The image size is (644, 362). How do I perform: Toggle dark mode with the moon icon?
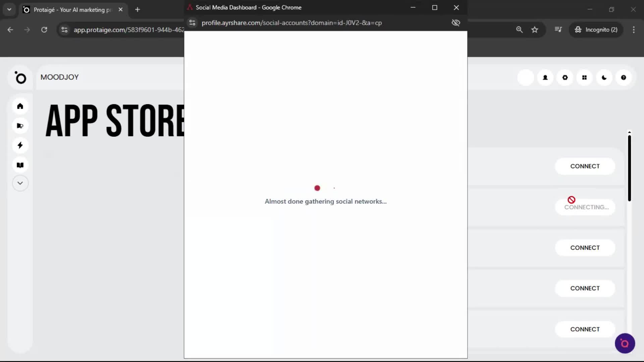click(604, 77)
